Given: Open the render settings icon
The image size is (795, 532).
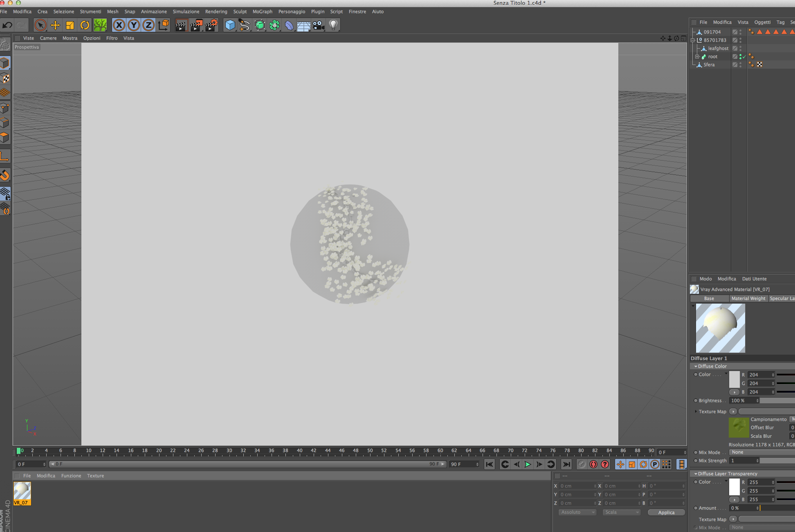Looking at the screenshot, I should click(211, 25).
